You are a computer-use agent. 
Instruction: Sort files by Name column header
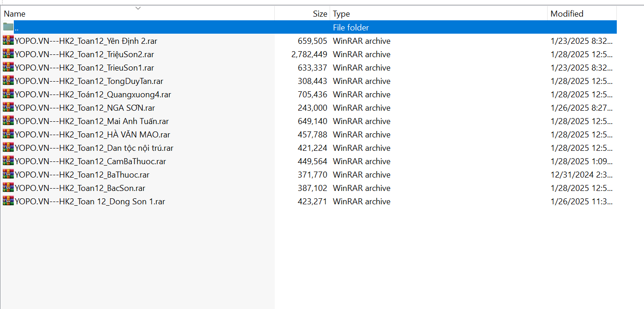pos(15,14)
